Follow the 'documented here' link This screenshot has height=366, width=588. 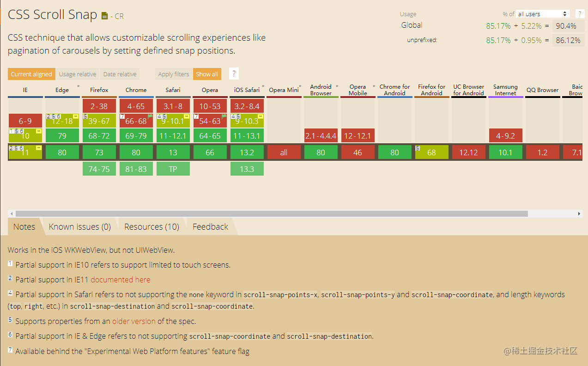click(x=121, y=280)
